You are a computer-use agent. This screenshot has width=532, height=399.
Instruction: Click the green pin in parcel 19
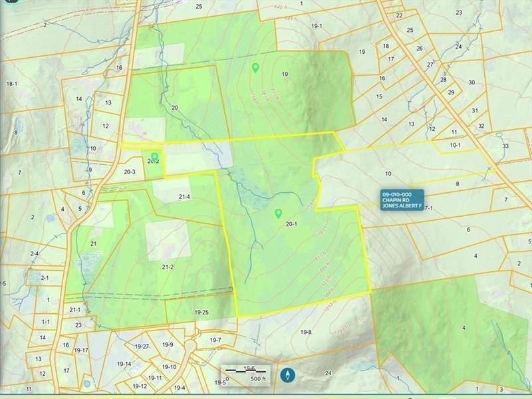[x=255, y=67]
